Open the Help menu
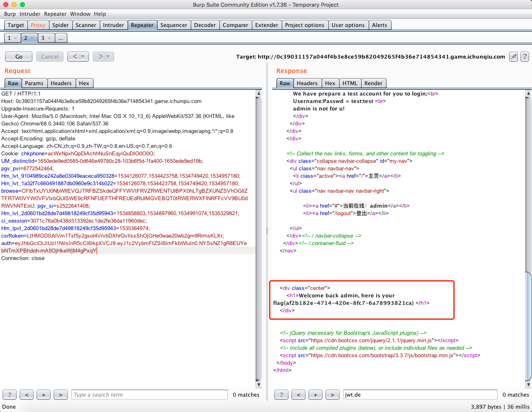The width and height of the screenshot is (532, 412). [100, 14]
